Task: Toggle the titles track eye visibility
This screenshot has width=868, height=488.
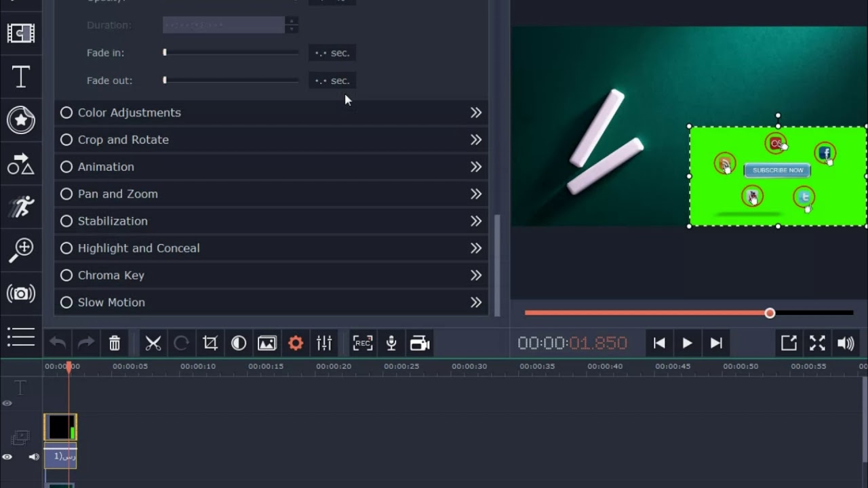Action: [7, 403]
